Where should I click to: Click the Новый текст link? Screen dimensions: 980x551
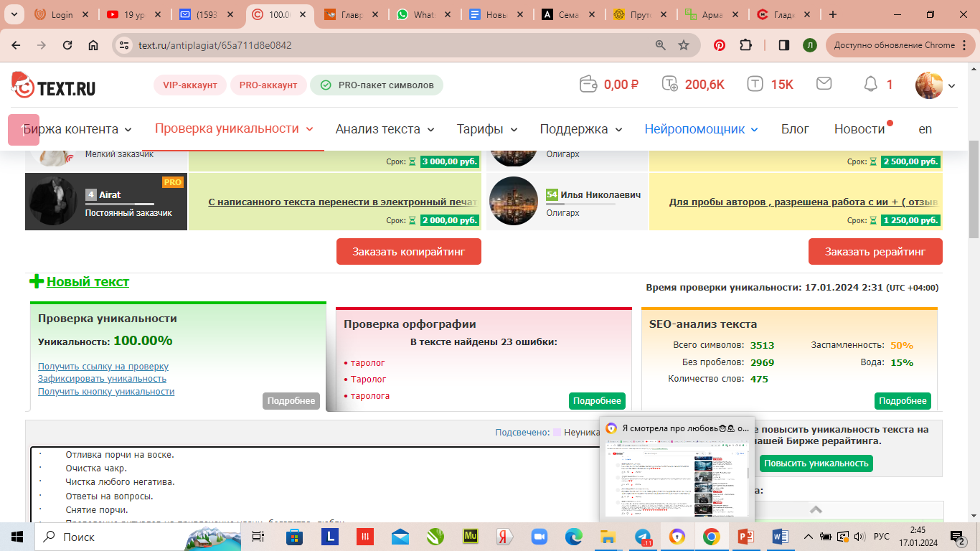point(88,282)
